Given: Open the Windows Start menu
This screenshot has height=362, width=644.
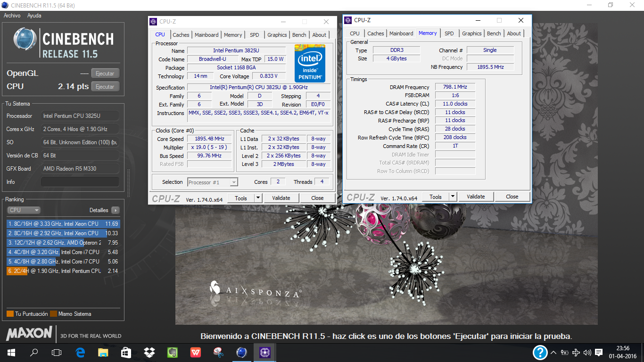Looking at the screenshot, I should (11, 352).
